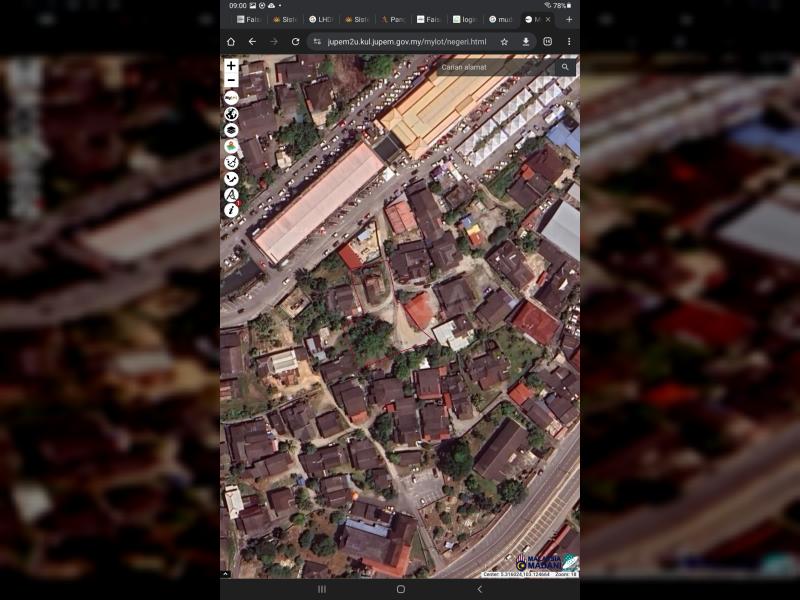Tap the Android home navigation button
The image size is (800, 600).
[400, 589]
